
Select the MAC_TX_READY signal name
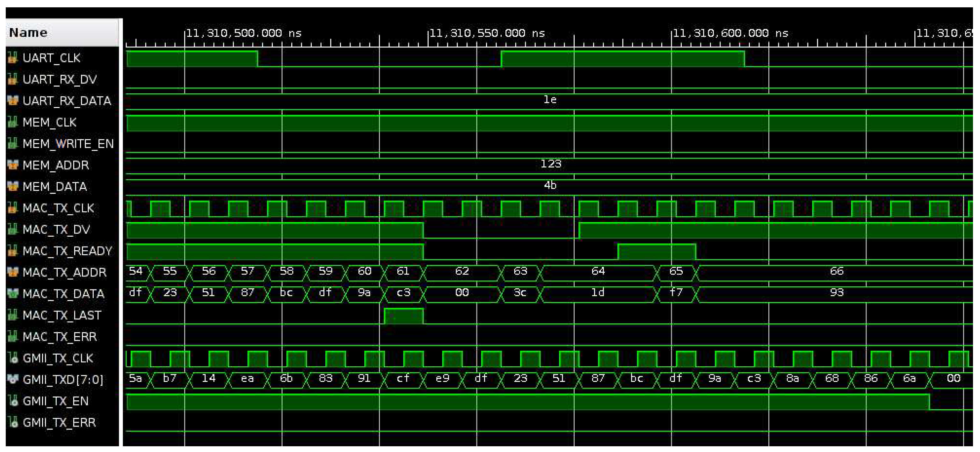coord(67,251)
